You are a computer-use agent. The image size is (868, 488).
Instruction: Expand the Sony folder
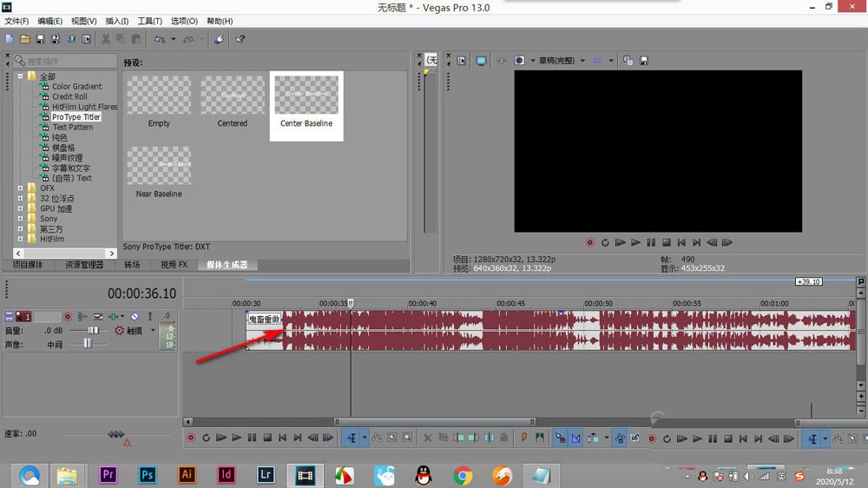(20, 219)
